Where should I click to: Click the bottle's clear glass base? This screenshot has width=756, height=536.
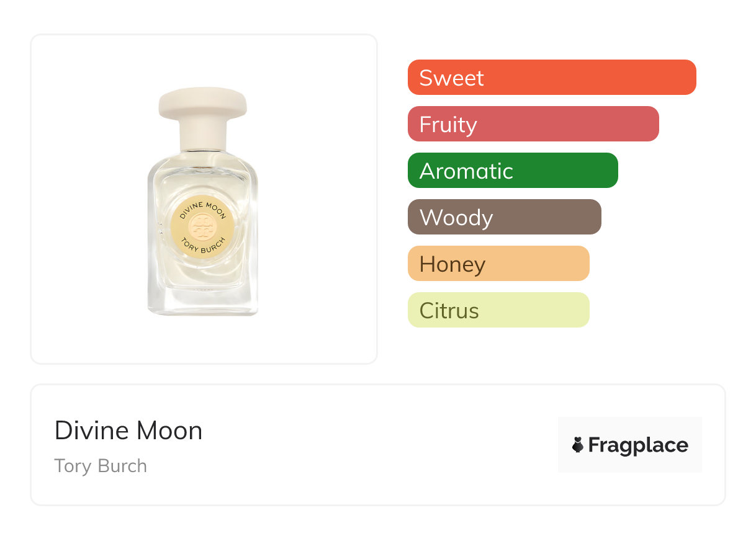point(202,301)
